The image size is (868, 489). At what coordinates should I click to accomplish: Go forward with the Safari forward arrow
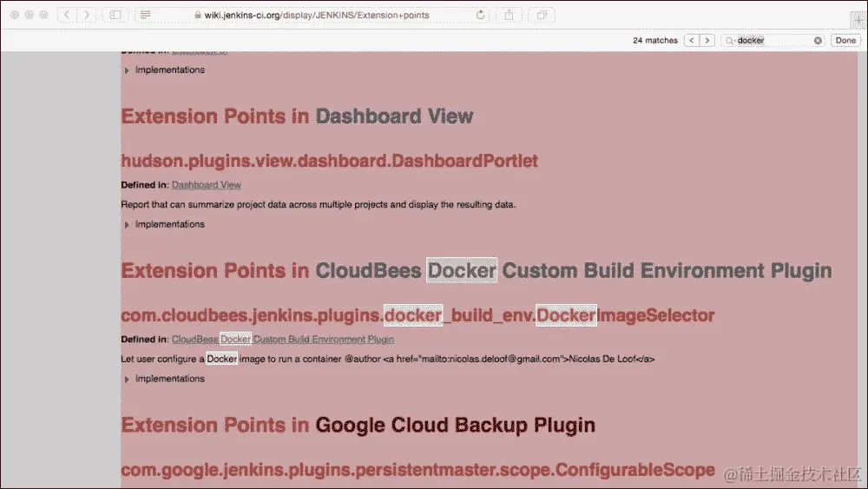(86, 15)
